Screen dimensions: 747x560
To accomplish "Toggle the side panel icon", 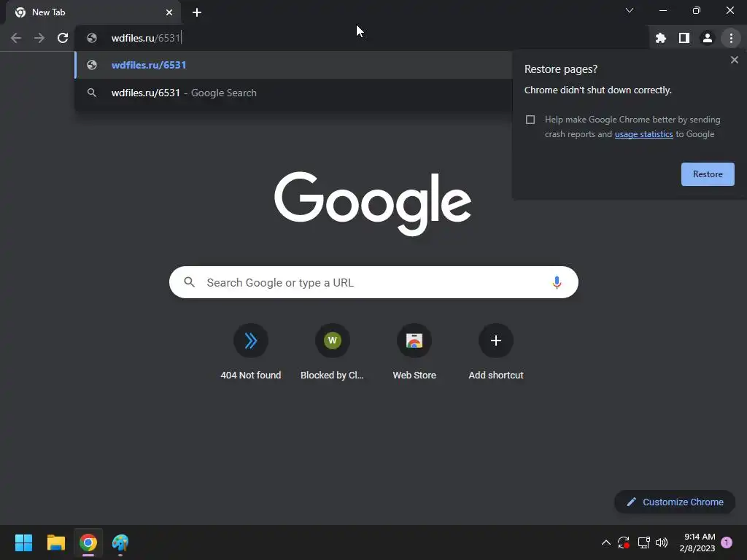I will click(684, 38).
